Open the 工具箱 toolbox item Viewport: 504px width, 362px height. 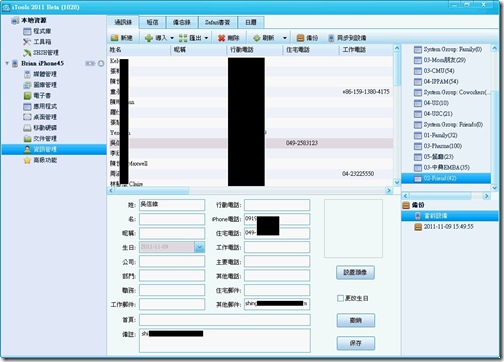[37, 42]
